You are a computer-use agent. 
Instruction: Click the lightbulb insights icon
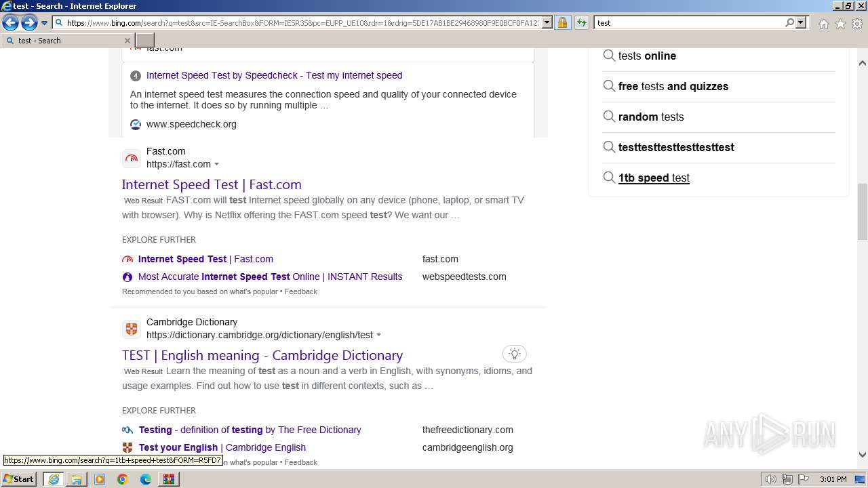pos(515,354)
